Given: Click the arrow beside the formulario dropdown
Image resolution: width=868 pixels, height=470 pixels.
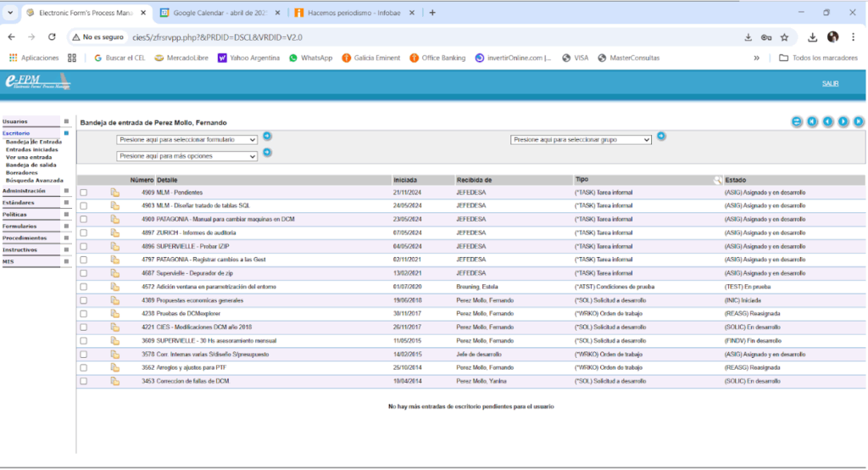Looking at the screenshot, I should pyautogui.click(x=267, y=136).
